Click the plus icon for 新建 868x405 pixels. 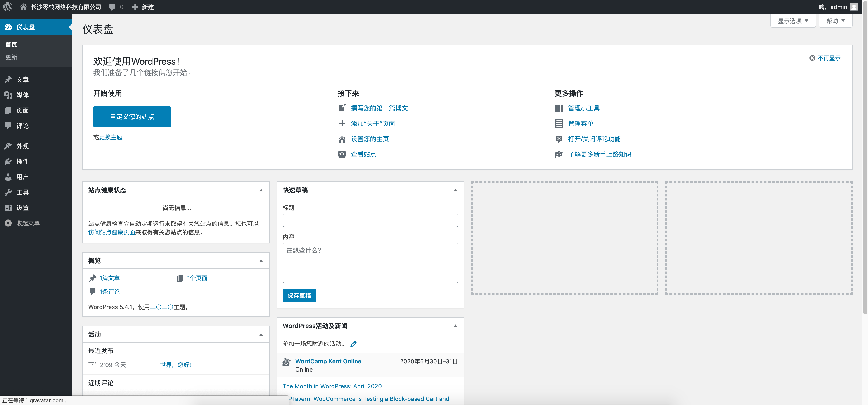135,7
